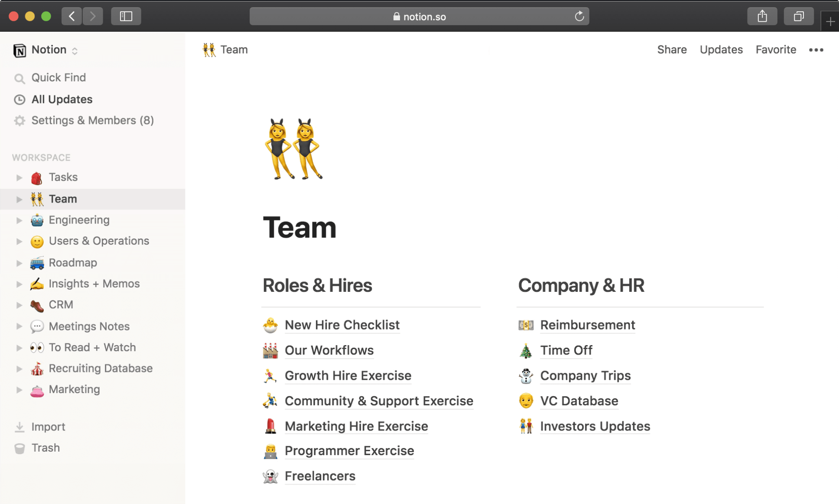
Task: Open the Recruiting Database page
Action: (x=101, y=368)
